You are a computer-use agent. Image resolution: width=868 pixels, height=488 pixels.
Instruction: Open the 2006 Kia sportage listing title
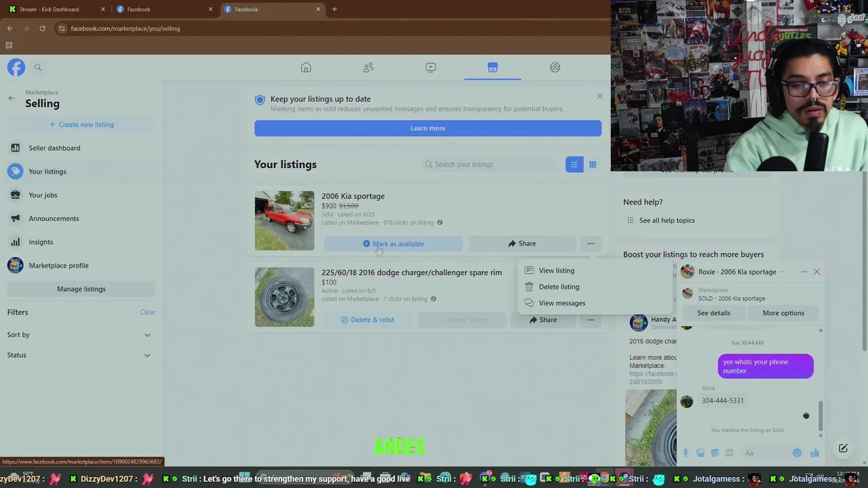pos(353,196)
